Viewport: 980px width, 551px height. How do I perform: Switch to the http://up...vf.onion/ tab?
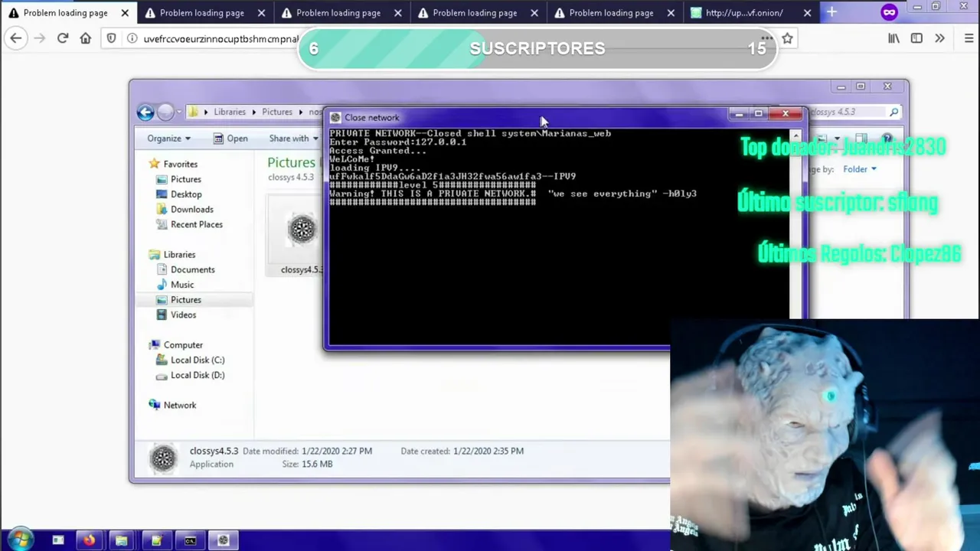pos(744,13)
